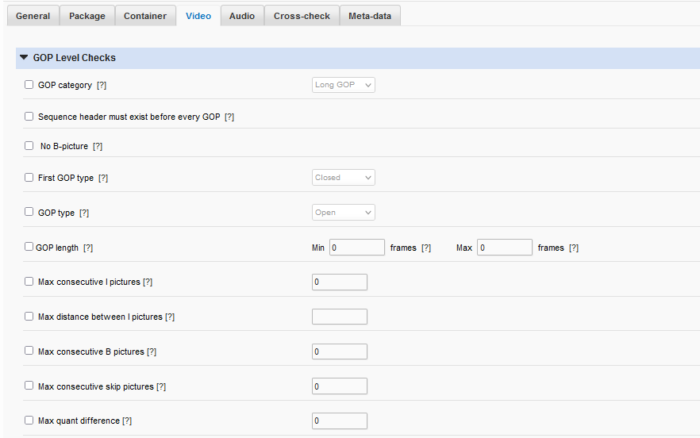
Task: Click help [?] beside No B-picture
Action: point(97,146)
